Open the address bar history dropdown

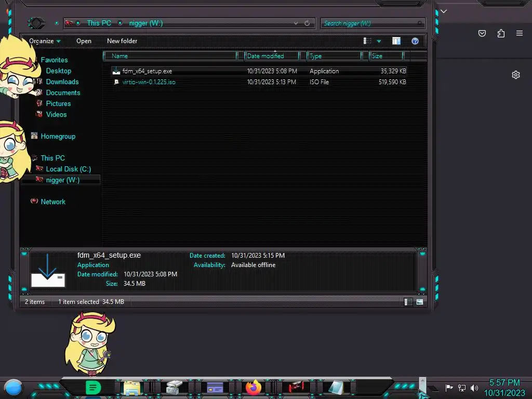pos(296,23)
